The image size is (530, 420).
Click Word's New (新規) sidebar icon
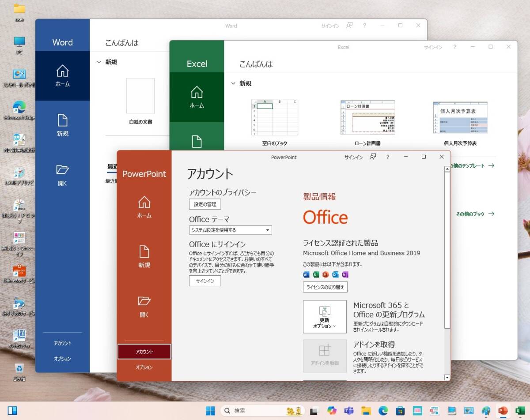point(62,125)
